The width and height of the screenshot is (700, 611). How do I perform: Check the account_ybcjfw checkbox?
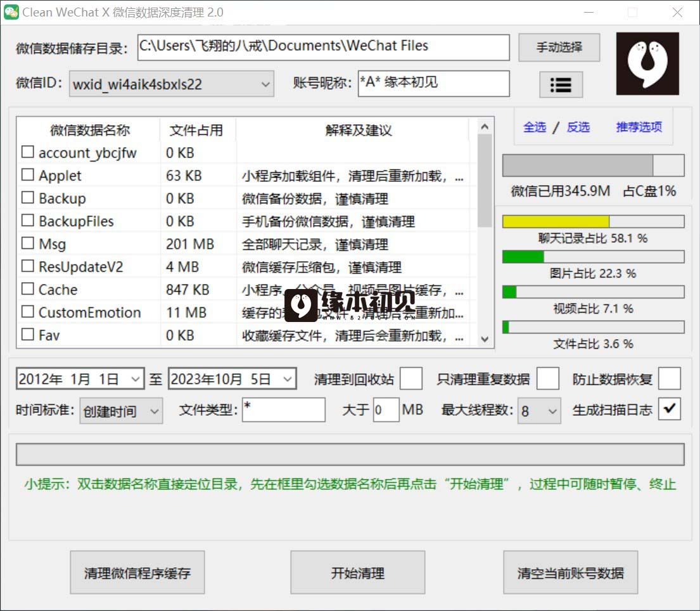click(x=28, y=152)
